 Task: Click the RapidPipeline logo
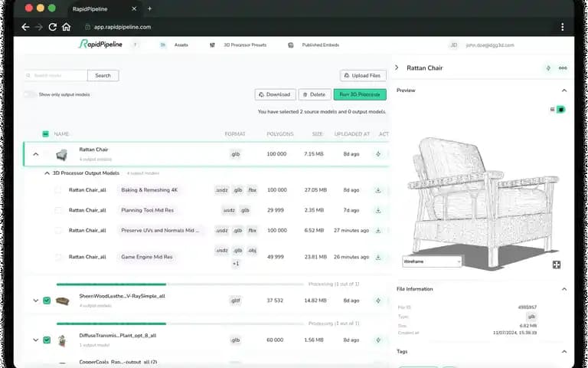coord(100,44)
